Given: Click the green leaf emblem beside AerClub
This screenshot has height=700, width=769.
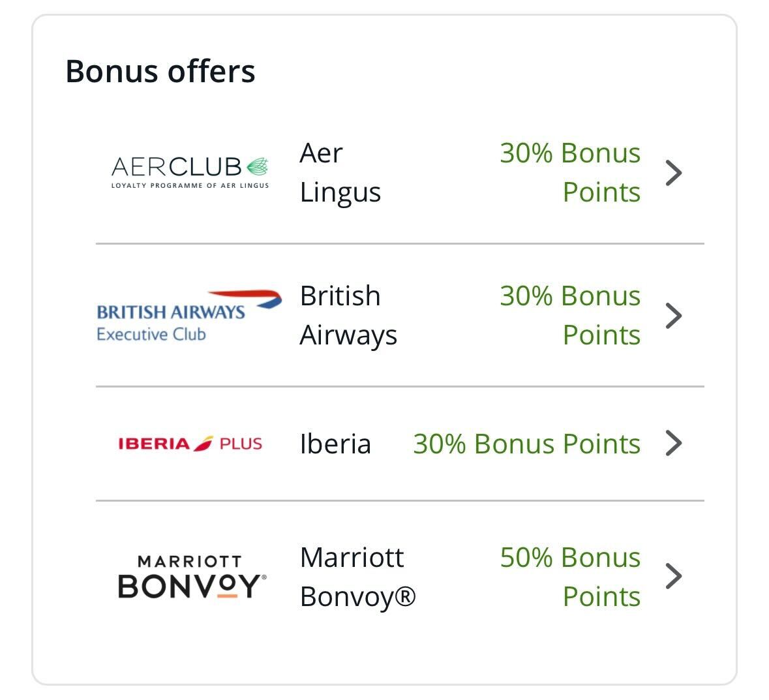Looking at the screenshot, I should [256, 167].
